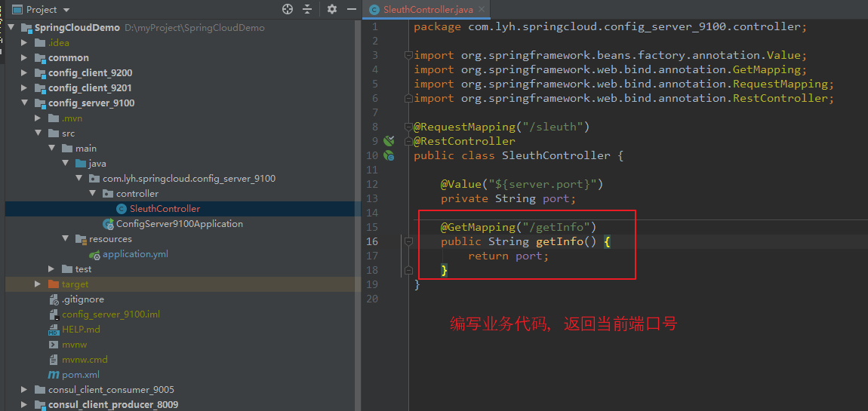Select SleuthController class in tree
The height and width of the screenshot is (411, 868).
click(x=165, y=209)
